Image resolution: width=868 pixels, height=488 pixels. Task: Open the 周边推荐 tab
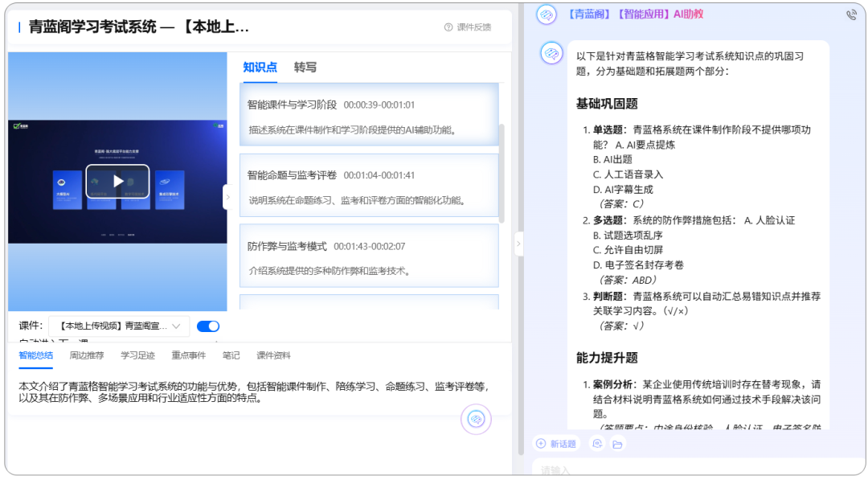88,355
